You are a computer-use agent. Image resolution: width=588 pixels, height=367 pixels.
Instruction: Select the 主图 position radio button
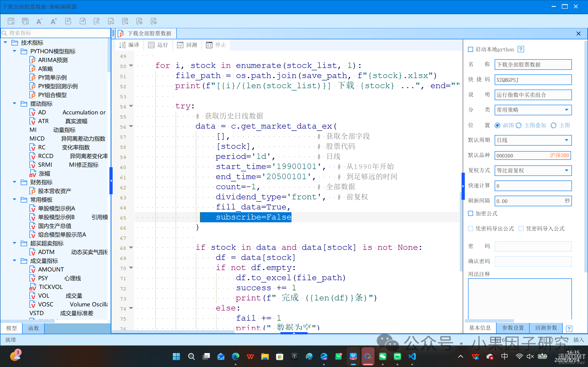click(x=554, y=125)
